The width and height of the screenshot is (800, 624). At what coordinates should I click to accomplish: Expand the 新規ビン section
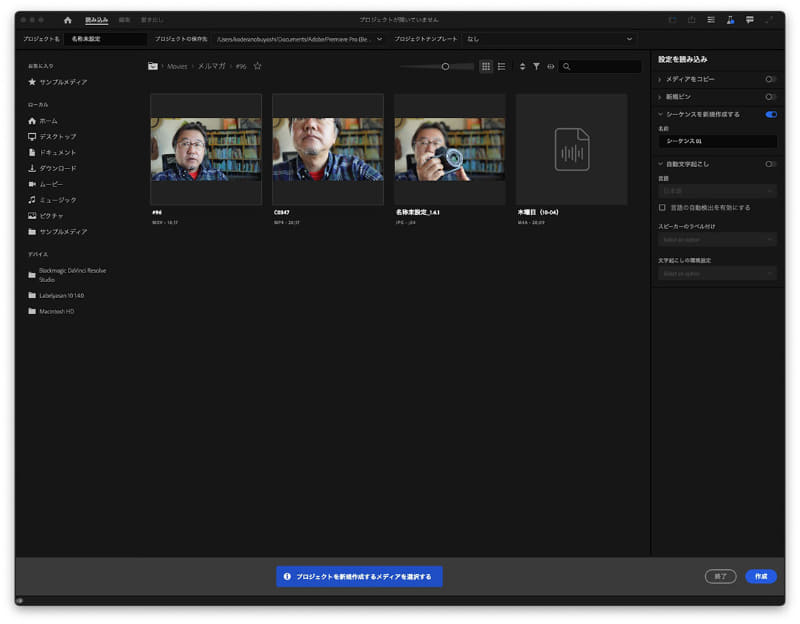659,97
